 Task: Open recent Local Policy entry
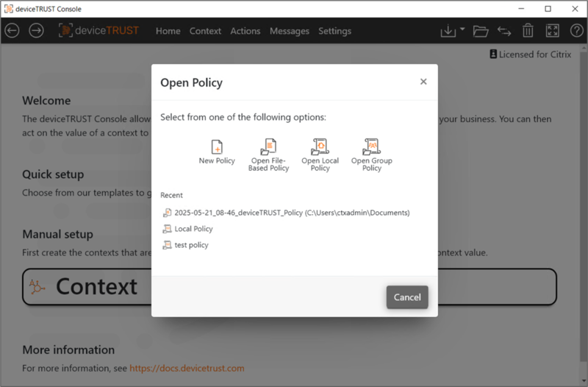click(187, 229)
